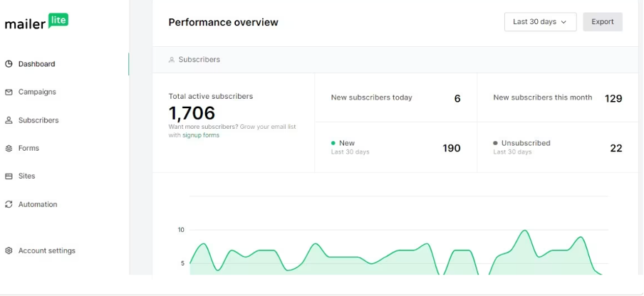Click the Dashboard clock icon in sidebar
644x296 pixels.
tap(9, 64)
